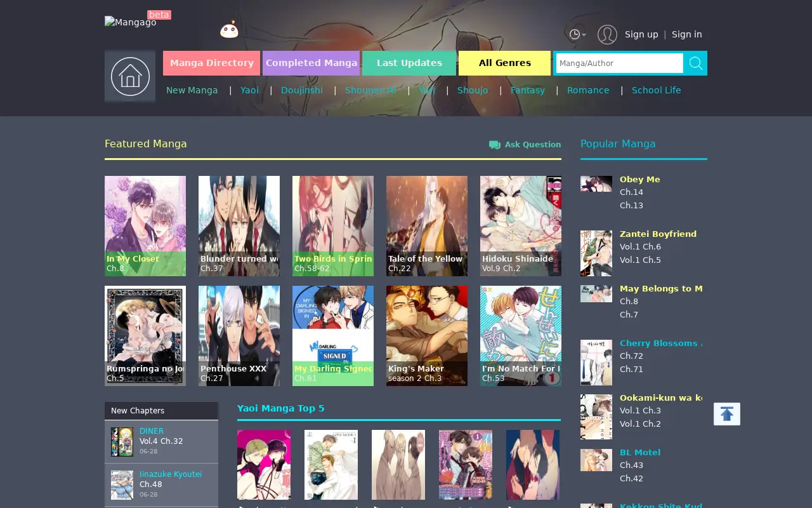
Task: Open the New Manga genre link
Action: coord(192,90)
